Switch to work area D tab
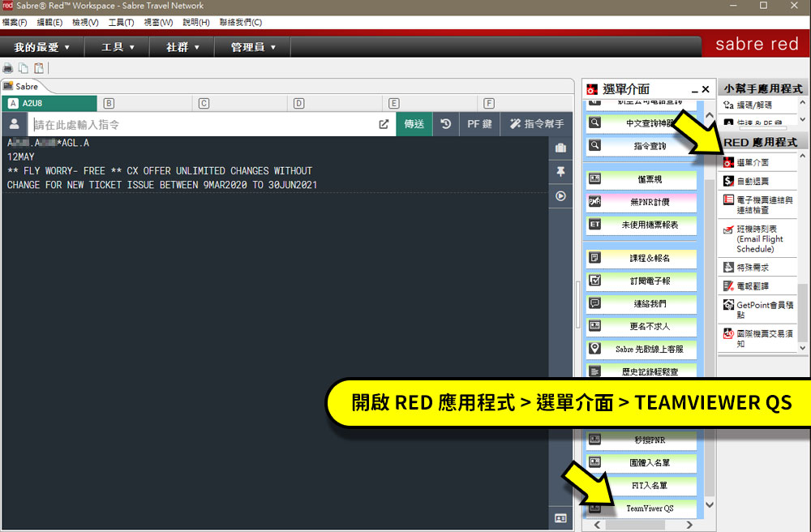This screenshot has height=532, width=811. pyautogui.click(x=335, y=104)
